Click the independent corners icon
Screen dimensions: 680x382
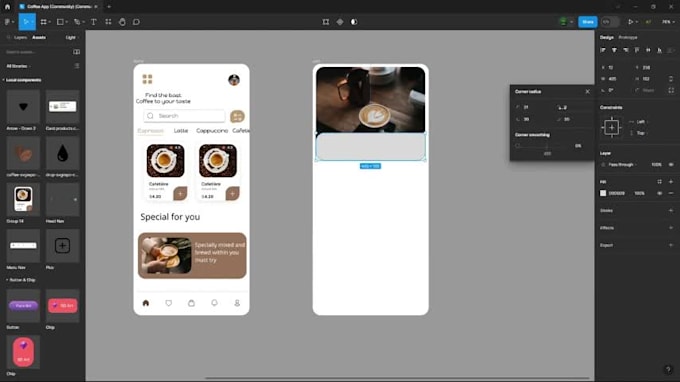671,90
